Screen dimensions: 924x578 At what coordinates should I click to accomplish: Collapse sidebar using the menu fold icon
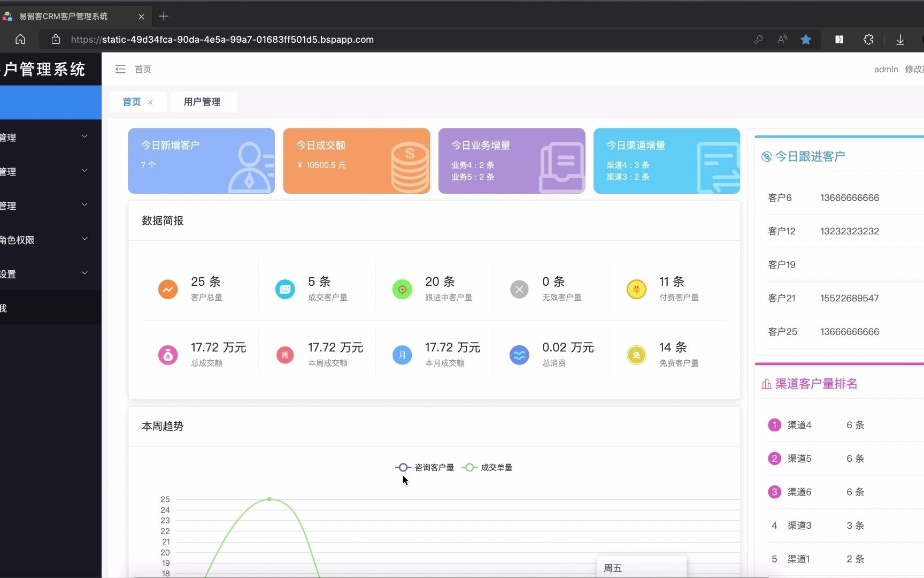pos(120,69)
